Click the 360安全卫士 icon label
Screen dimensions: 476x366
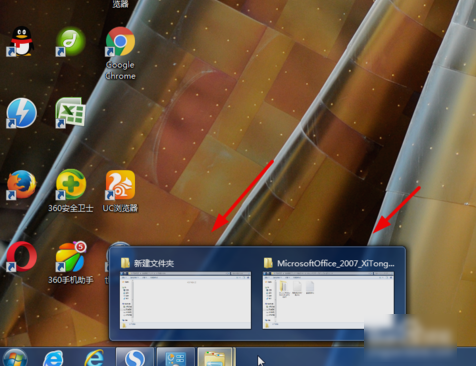(71, 208)
